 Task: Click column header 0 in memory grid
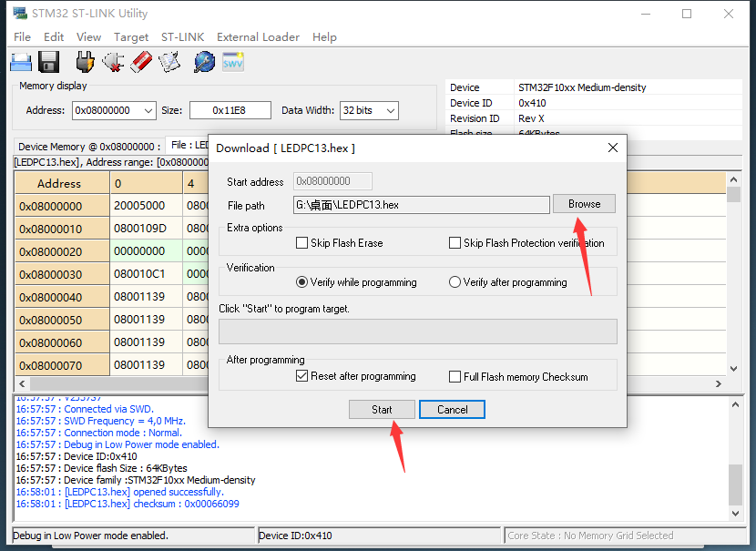pos(146,183)
